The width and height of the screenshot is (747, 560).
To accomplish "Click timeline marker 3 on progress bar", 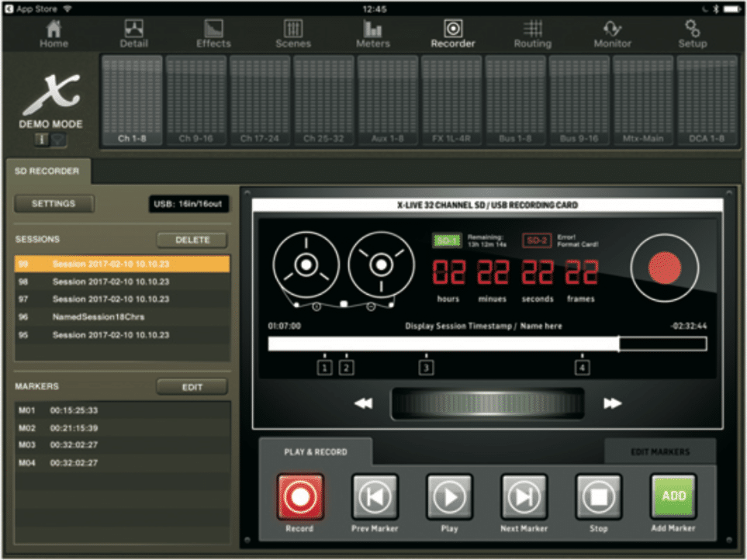I will click(x=426, y=368).
